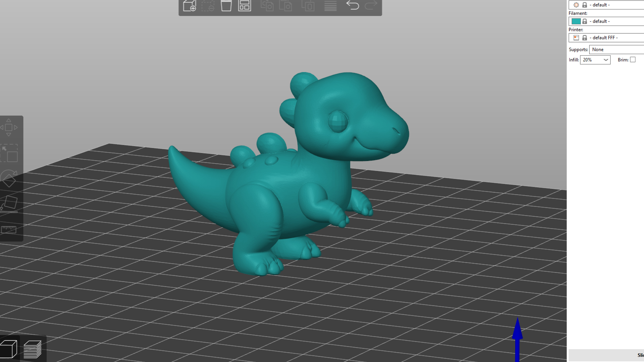Image resolution: width=644 pixels, height=362 pixels.
Task: Select the ruler Measure tool
Action: (9, 229)
